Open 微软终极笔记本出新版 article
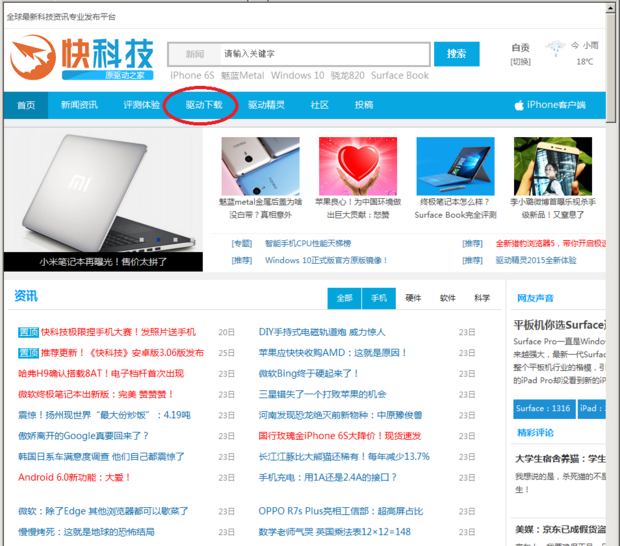This screenshot has height=546, width=620. click(x=96, y=395)
